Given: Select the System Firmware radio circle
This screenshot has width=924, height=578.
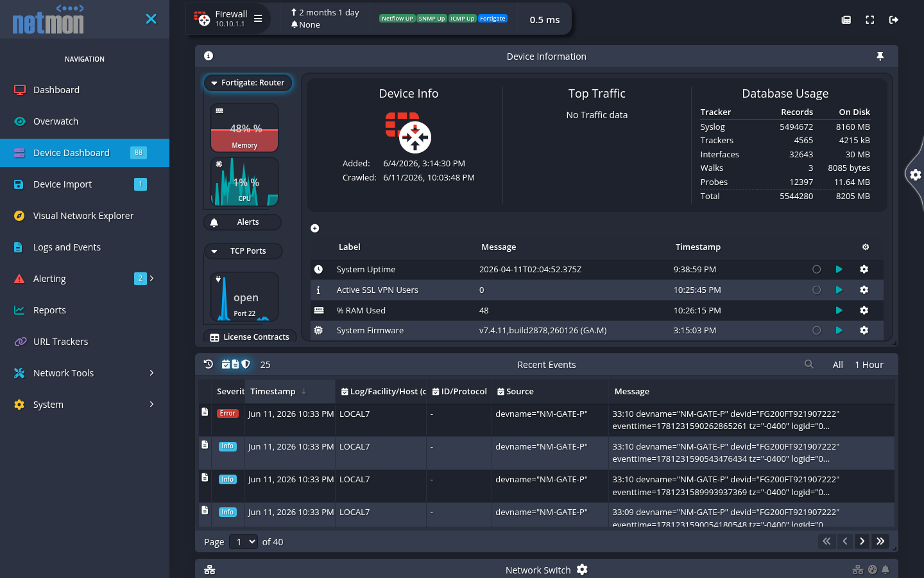Looking at the screenshot, I should (x=817, y=330).
